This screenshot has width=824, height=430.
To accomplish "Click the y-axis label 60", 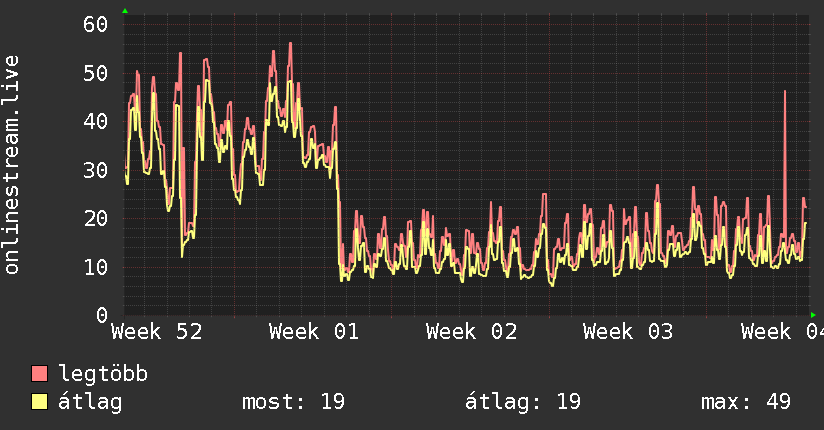I will [x=96, y=24].
